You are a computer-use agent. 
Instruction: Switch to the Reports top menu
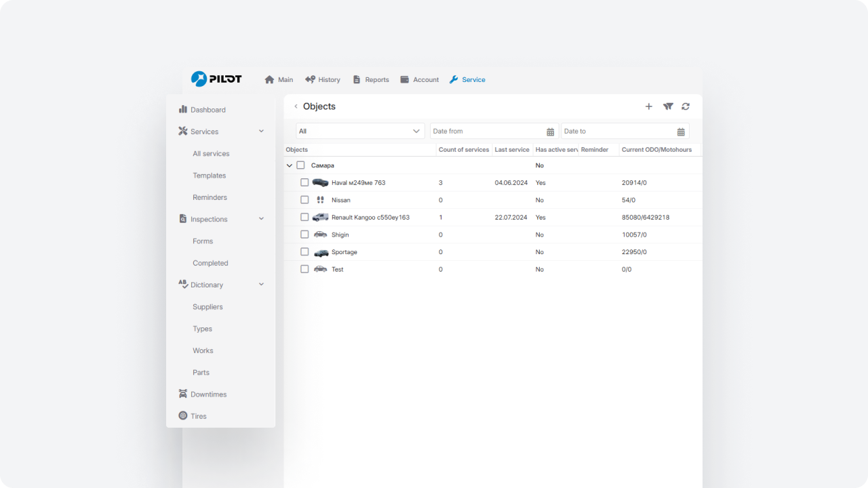(x=371, y=80)
